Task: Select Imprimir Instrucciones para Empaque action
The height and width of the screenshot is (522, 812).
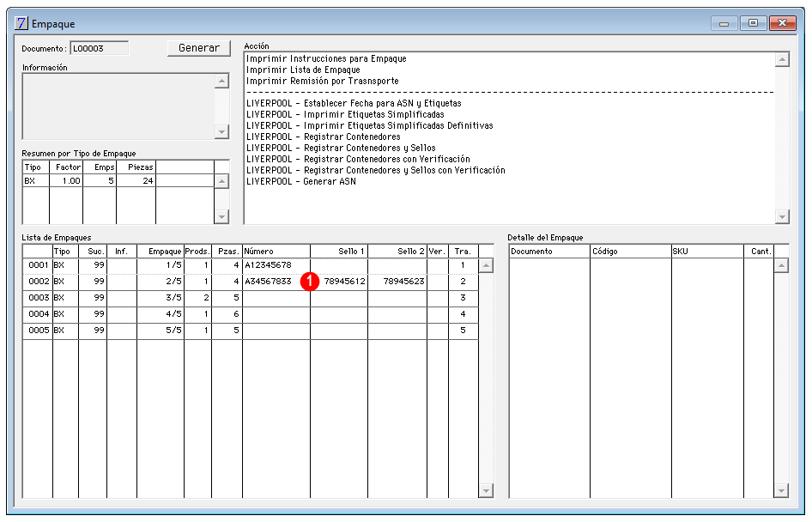Action: pyautogui.click(x=326, y=59)
